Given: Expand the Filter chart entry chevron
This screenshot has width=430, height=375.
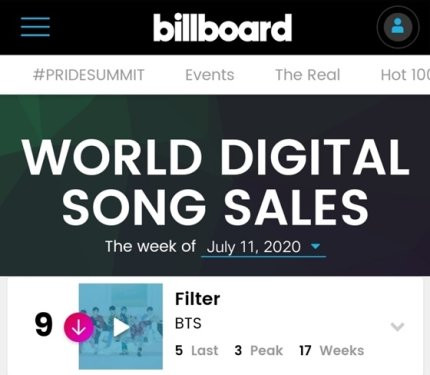Looking at the screenshot, I should point(397,327).
